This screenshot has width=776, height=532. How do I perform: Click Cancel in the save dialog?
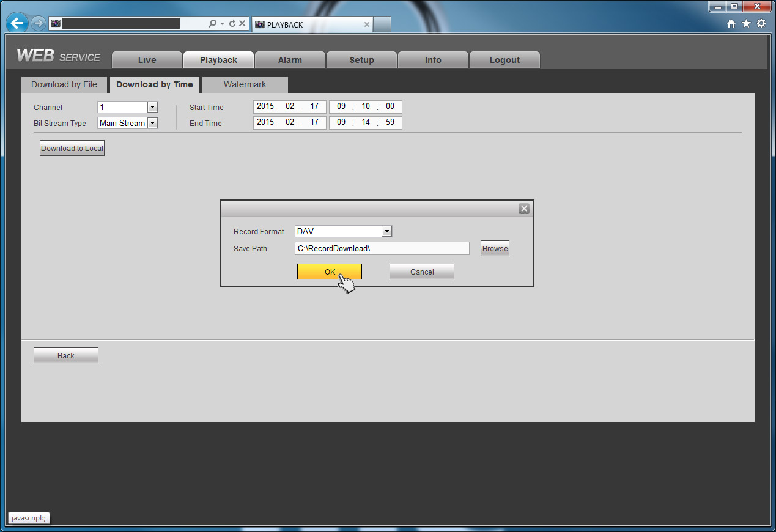click(422, 272)
